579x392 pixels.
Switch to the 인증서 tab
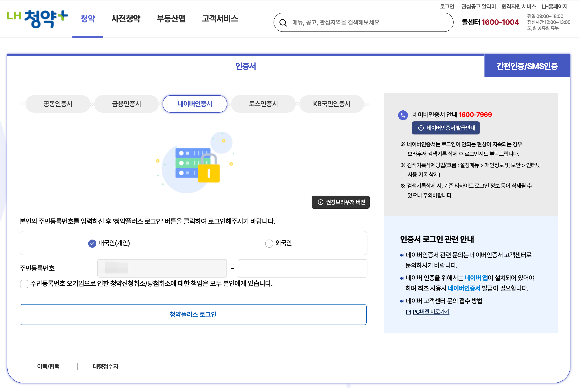[x=246, y=66]
